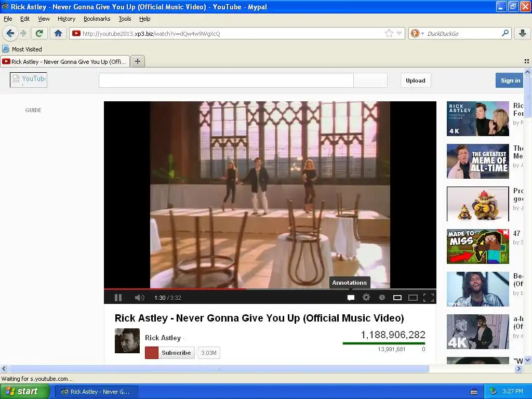Screen dimensions: 532x399
Task: Click the vertical scrollbar up arrow
Action: click(527, 72)
